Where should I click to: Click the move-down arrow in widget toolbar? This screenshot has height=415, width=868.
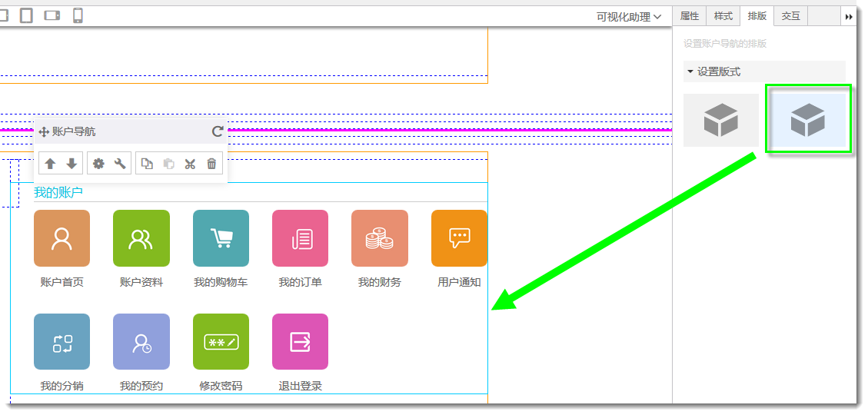click(x=72, y=164)
